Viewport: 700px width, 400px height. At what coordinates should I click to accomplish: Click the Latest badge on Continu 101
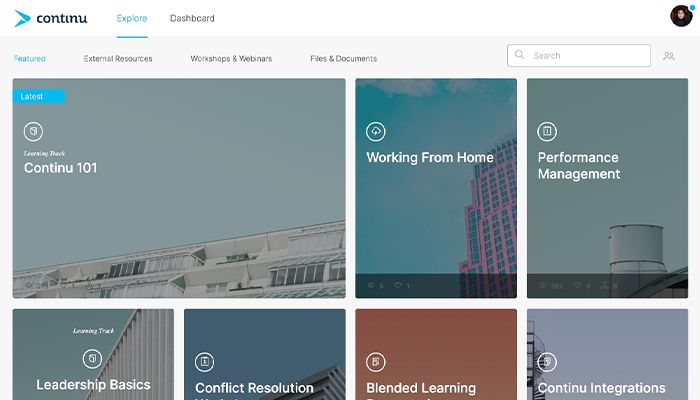pyautogui.click(x=39, y=96)
